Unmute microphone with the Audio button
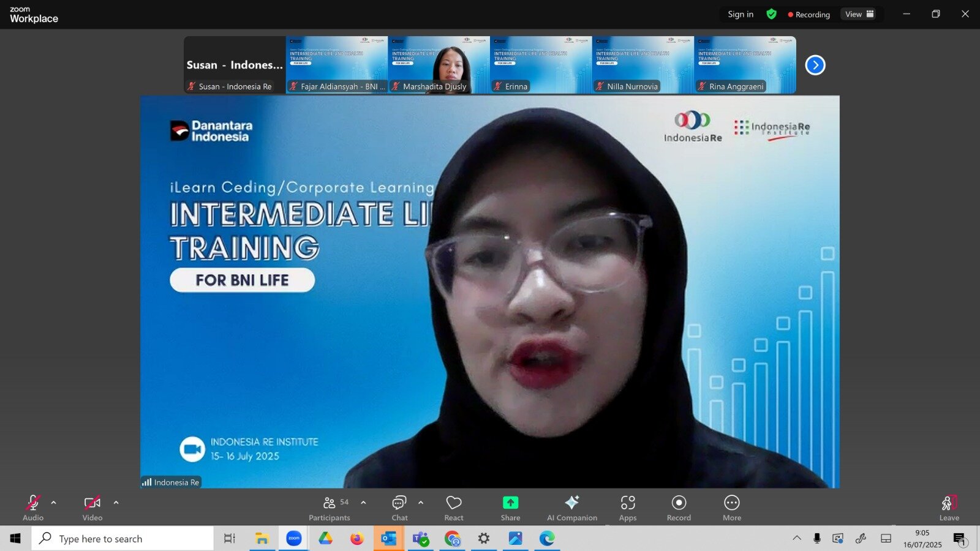The height and width of the screenshot is (551, 980). pos(33,508)
